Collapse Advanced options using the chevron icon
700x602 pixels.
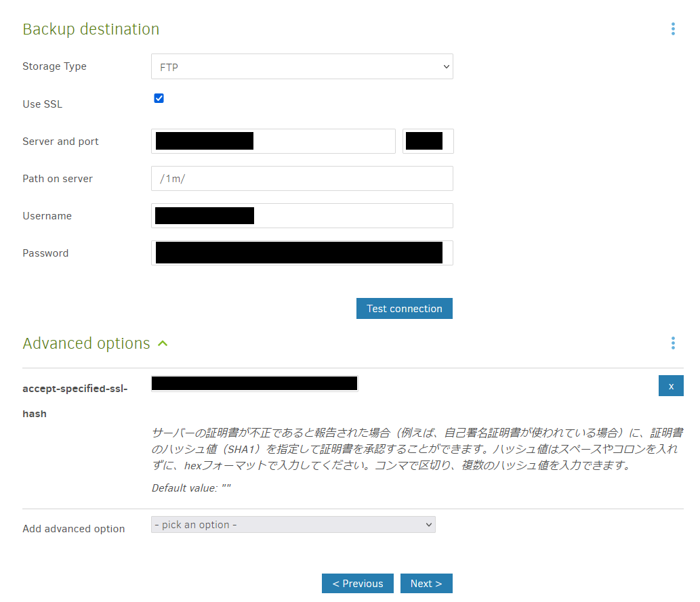point(163,343)
